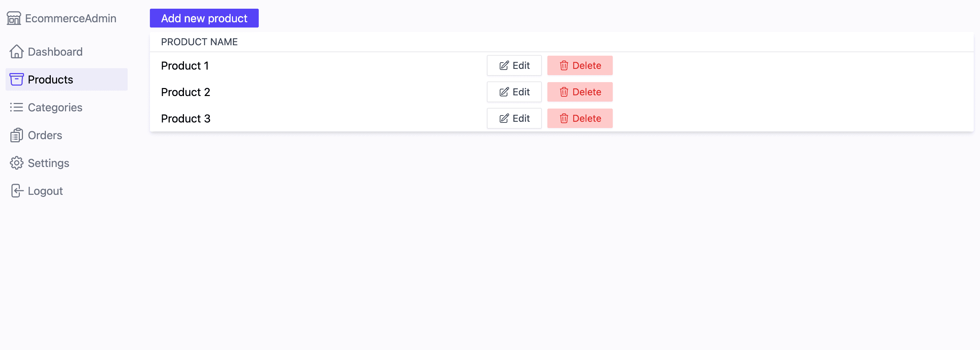980x350 pixels.
Task: Click the Orders document icon
Action: pyautogui.click(x=17, y=135)
